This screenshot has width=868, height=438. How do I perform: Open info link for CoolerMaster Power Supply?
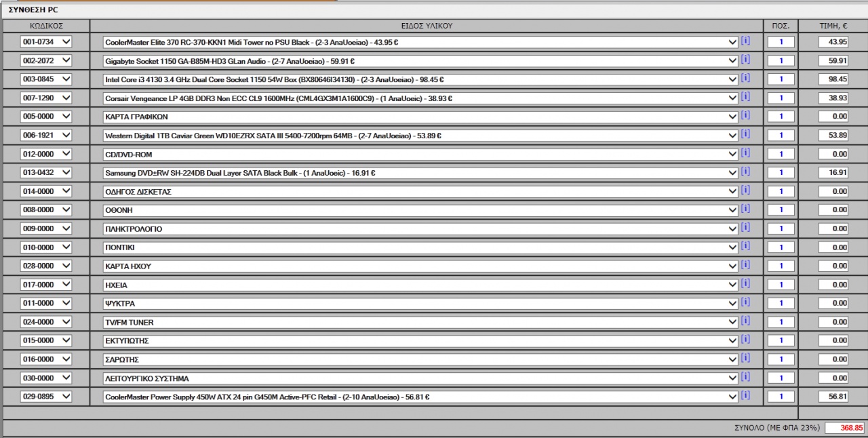tap(745, 395)
